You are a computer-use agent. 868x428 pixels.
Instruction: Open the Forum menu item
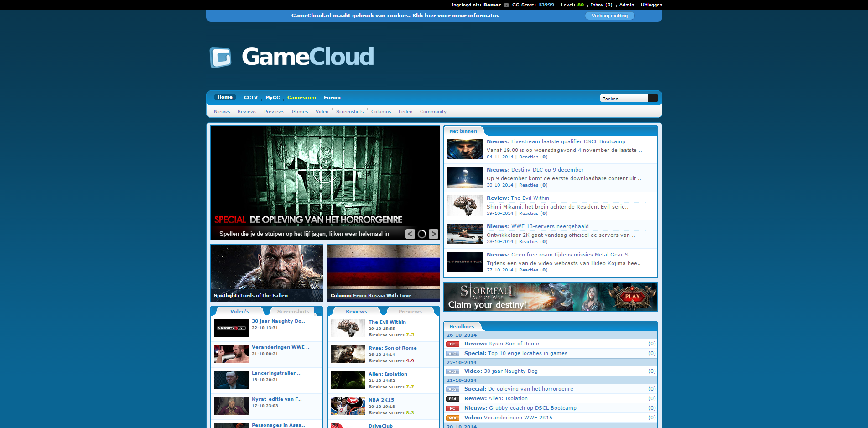pyautogui.click(x=332, y=97)
